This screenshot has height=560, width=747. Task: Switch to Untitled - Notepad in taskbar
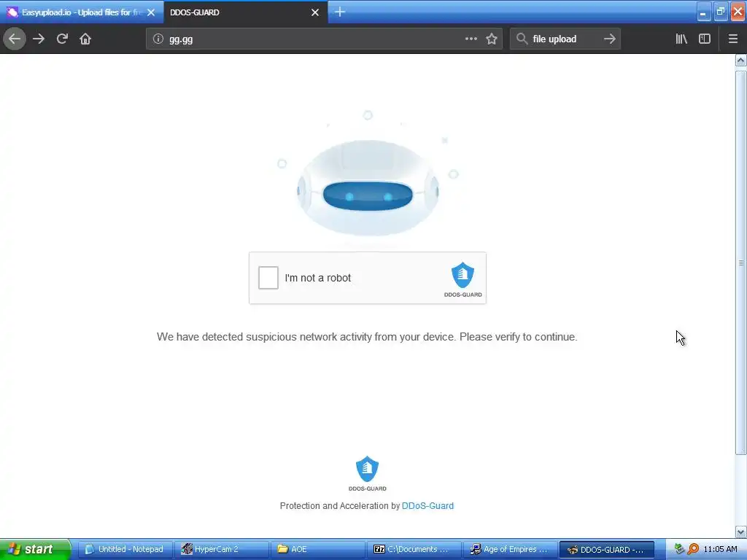coord(125,549)
